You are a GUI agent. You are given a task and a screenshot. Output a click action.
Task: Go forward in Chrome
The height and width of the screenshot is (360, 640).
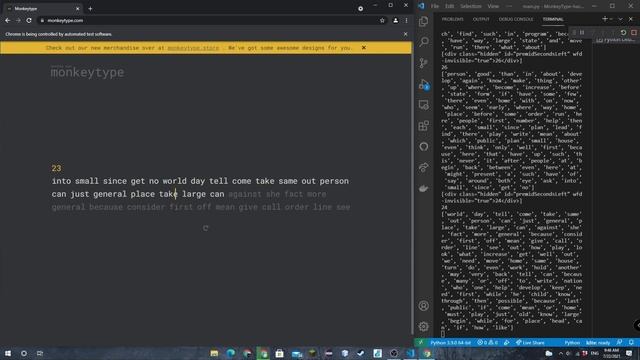pos(18,20)
